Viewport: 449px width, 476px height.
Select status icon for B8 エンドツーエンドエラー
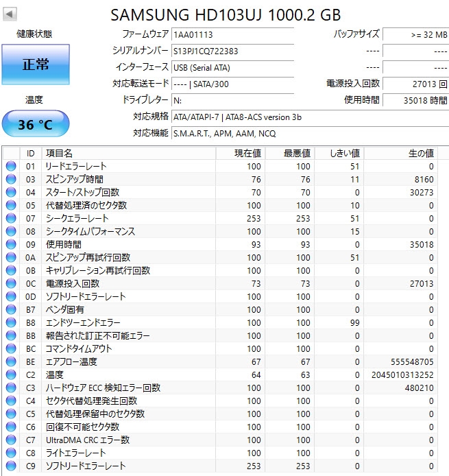pos(11,322)
